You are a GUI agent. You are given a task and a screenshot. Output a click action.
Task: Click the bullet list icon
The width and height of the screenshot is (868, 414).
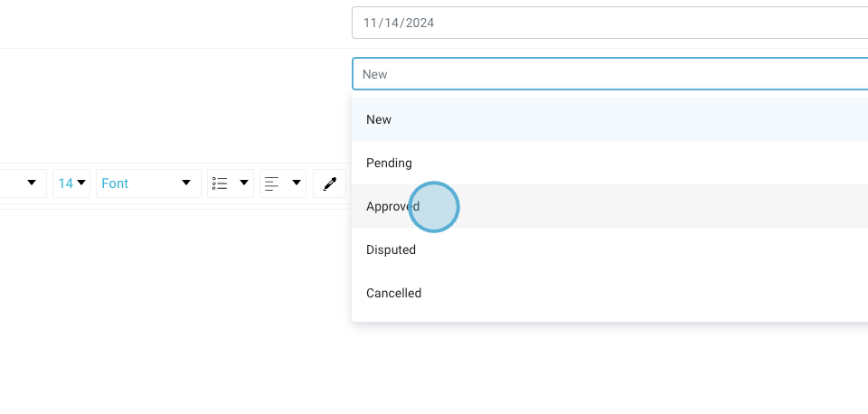(x=220, y=183)
